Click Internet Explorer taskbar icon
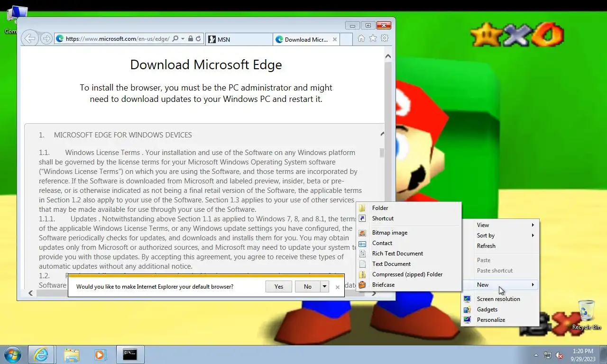Screen dimensions: 607x364 coord(41,355)
